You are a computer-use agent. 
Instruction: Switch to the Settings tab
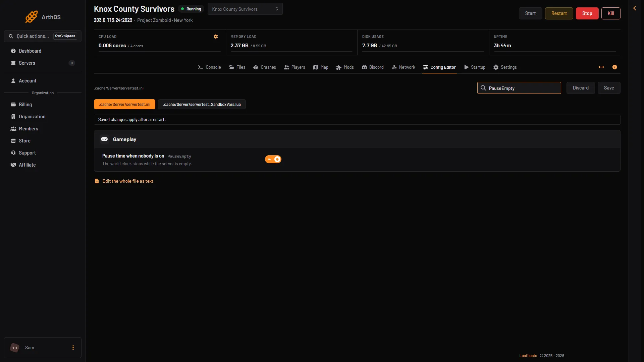pos(505,67)
